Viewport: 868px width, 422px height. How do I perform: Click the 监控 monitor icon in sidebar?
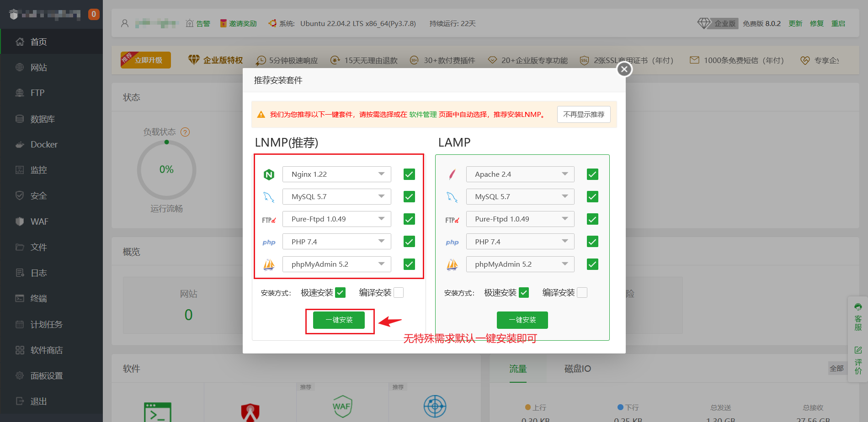click(20, 170)
